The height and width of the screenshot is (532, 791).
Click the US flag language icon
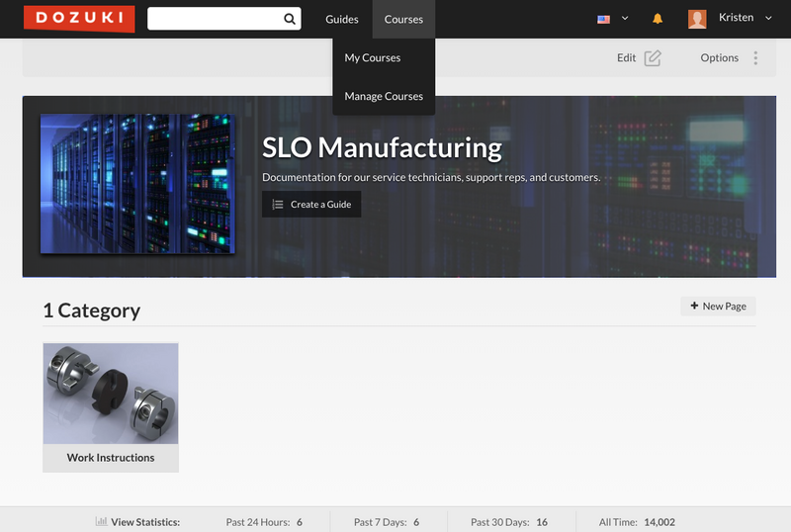click(x=603, y=19)
